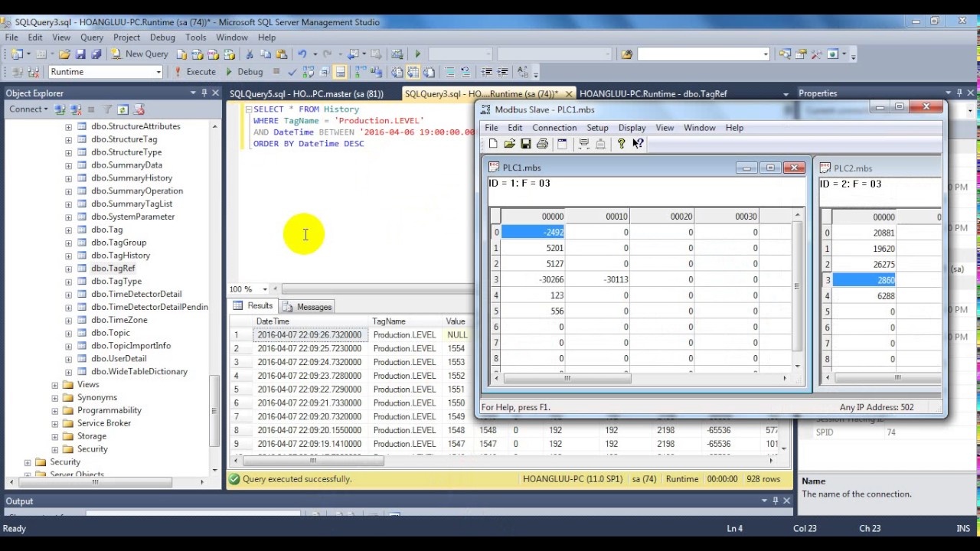The image size is (980, 551).
Task: Select register cell -2492 in PLC1.mbs
Action: click(533, 232)
